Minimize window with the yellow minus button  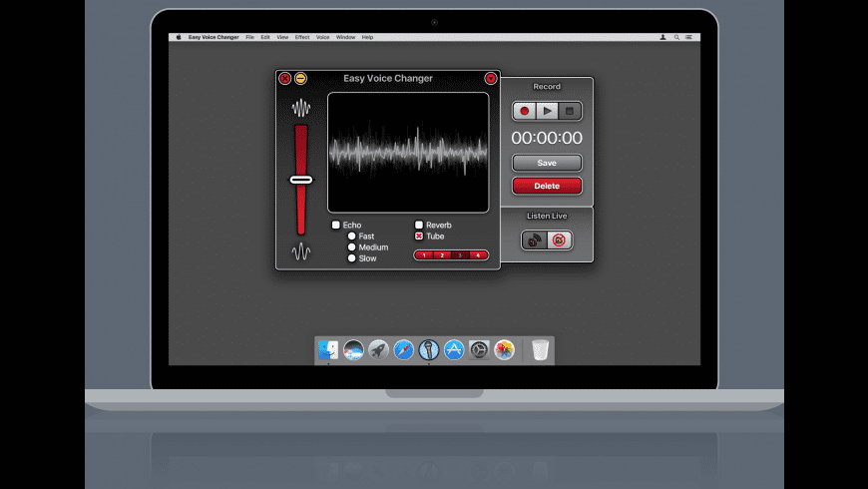[x=300, y=79]
